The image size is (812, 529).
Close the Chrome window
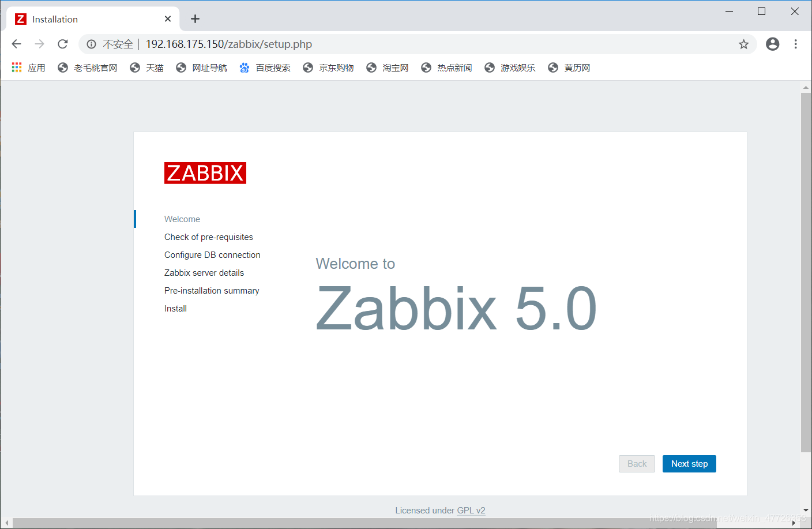pyautogui.click(x=795, y=12)
